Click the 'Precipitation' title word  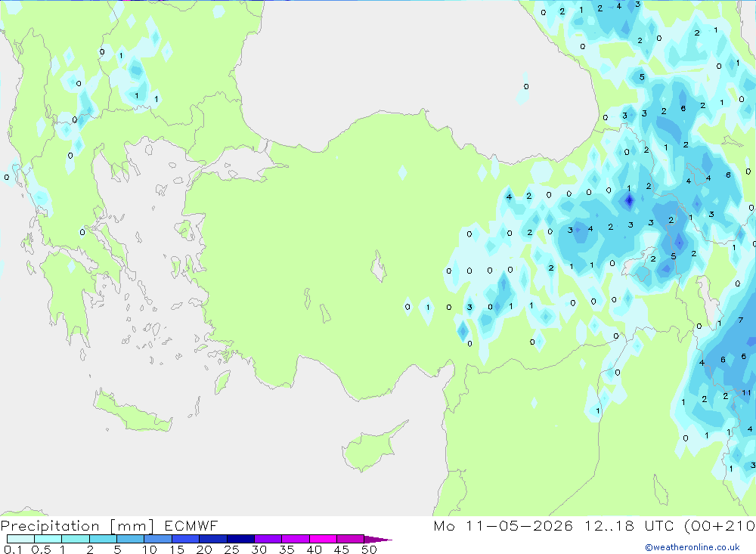click(50, 526)
